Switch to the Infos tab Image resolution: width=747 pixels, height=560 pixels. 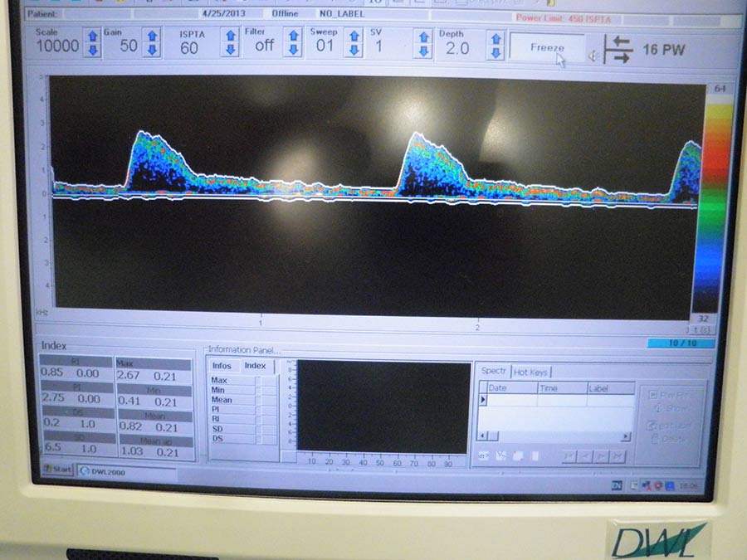tap(222, 366)
